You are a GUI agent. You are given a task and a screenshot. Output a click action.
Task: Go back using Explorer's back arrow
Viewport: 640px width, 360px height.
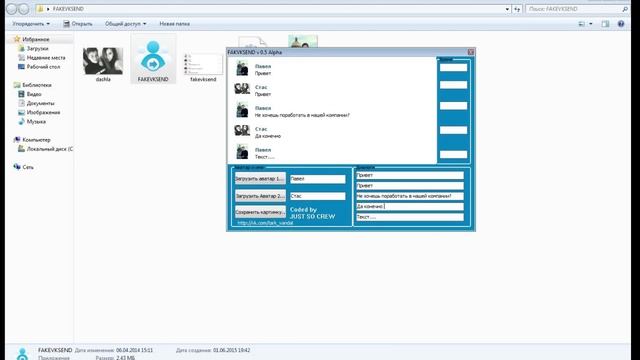pyautogui.click(x=12, y=9)
